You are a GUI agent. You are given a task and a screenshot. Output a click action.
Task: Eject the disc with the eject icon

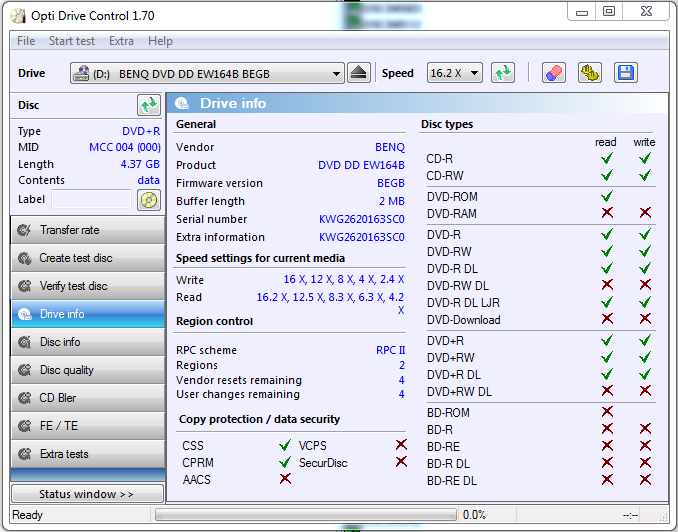tap(358, 73)
